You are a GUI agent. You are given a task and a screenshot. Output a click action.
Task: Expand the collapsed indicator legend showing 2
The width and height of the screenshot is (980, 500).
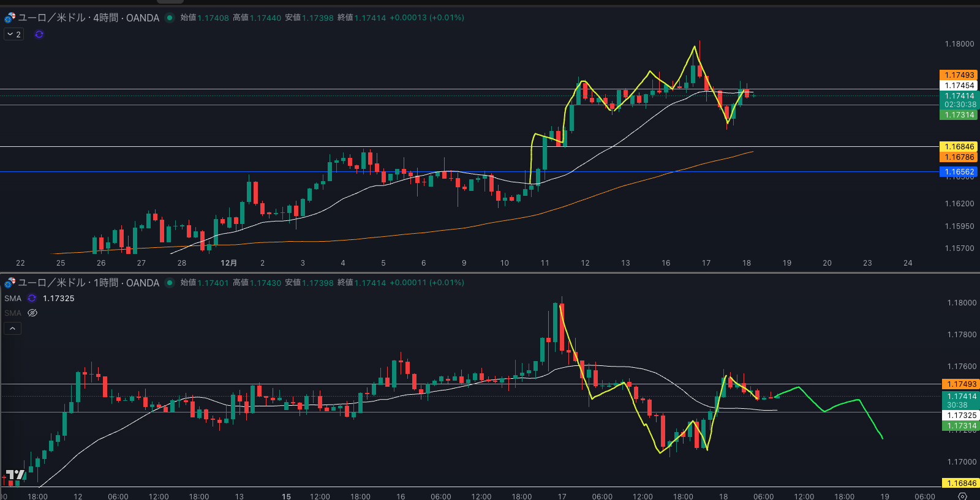click(13, 34)
